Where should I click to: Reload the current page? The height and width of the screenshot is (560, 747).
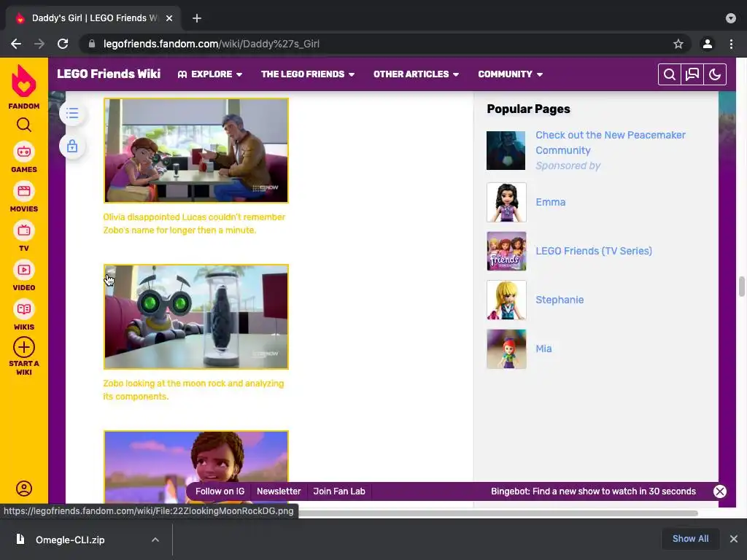pyautogui.click(x=63, y=44)
